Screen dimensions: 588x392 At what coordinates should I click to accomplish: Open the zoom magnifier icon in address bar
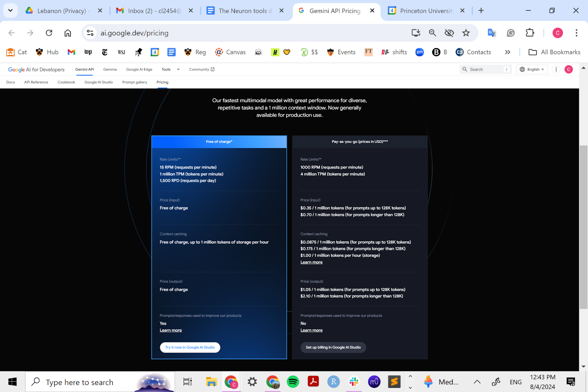(433, 33)
